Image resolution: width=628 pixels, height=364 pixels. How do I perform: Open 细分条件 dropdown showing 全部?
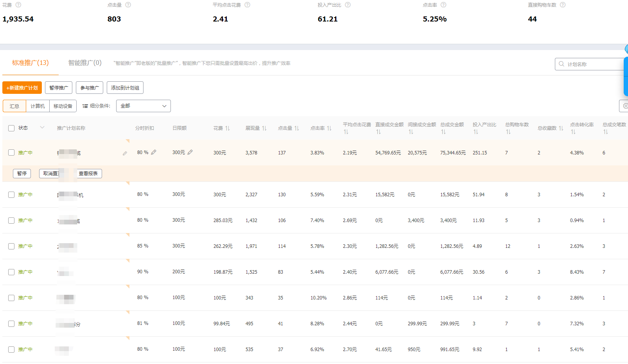144,106
